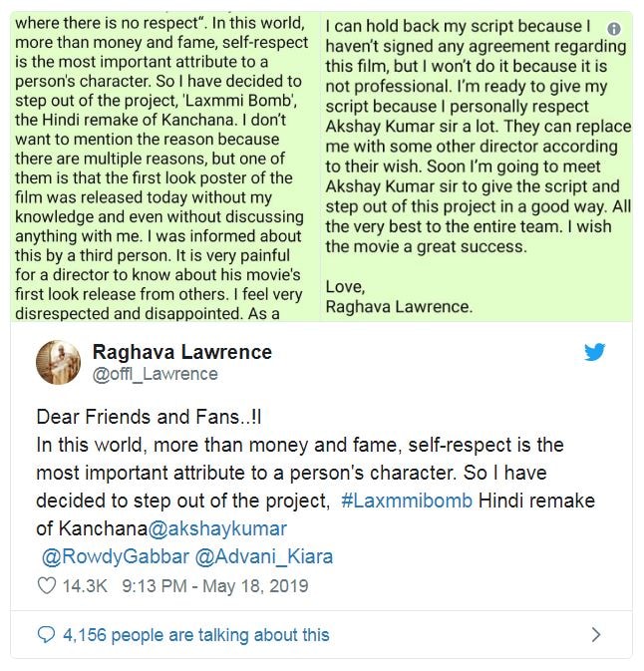The height and width of the screenshot is (671, 644).
Task: Visit the @RowdyGabbar mention
Action: pyautogui.click(x=115, y=556)
